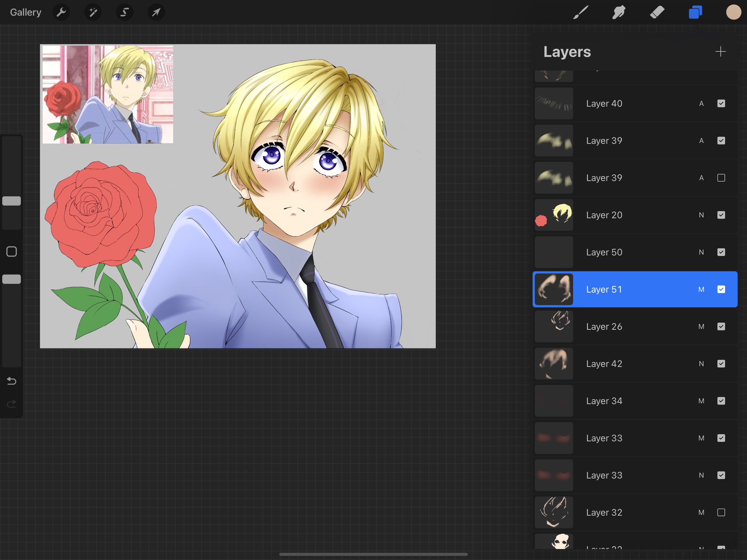
Task: Activate the Transform arrow tool
Action: (x=156, y=12)
